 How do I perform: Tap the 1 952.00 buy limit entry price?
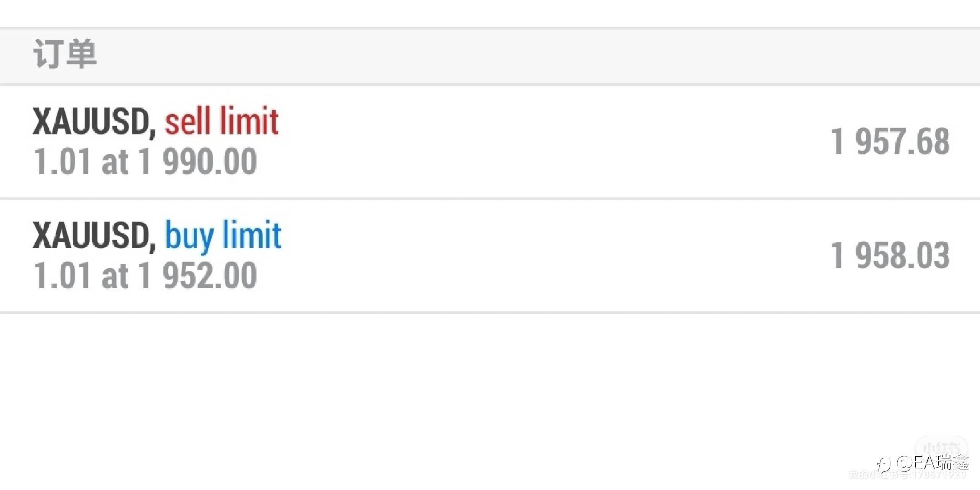[x=198, y=275]
